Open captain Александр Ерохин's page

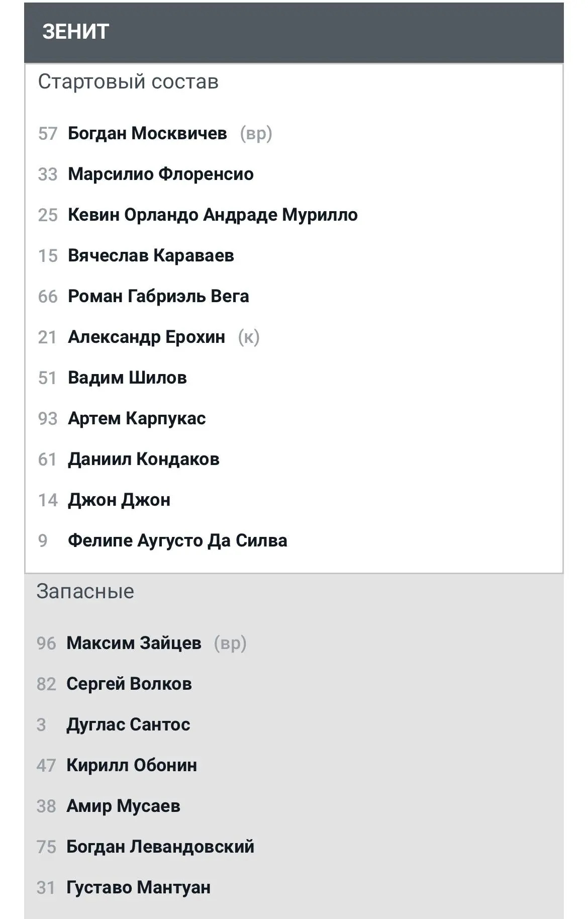coord(146,337)
